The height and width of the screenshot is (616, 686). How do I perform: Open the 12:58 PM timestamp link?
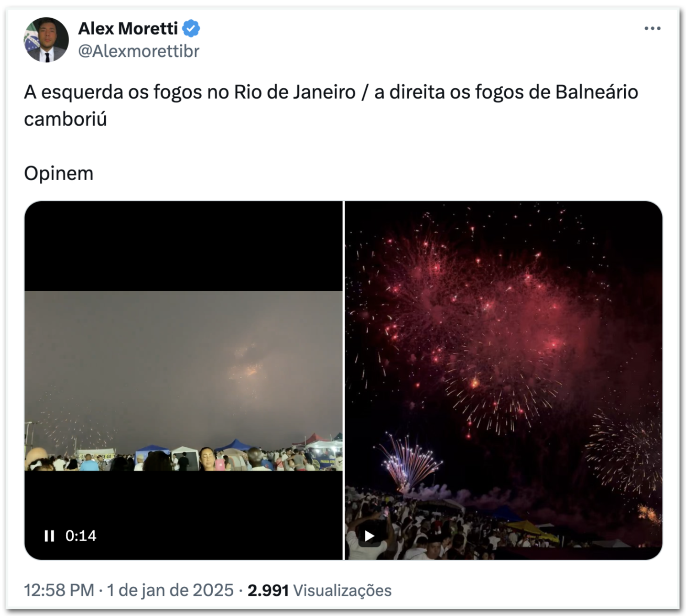[x=59, y=590]
